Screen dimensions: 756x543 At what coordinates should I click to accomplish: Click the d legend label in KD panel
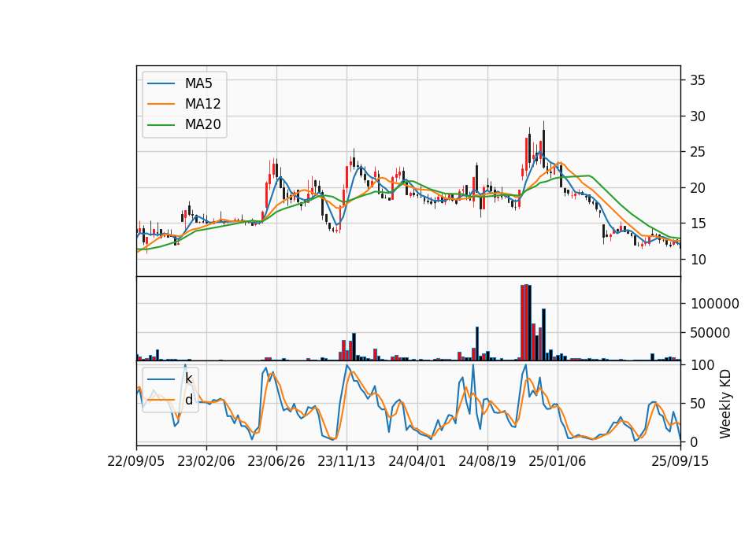[x=188, y=400]
